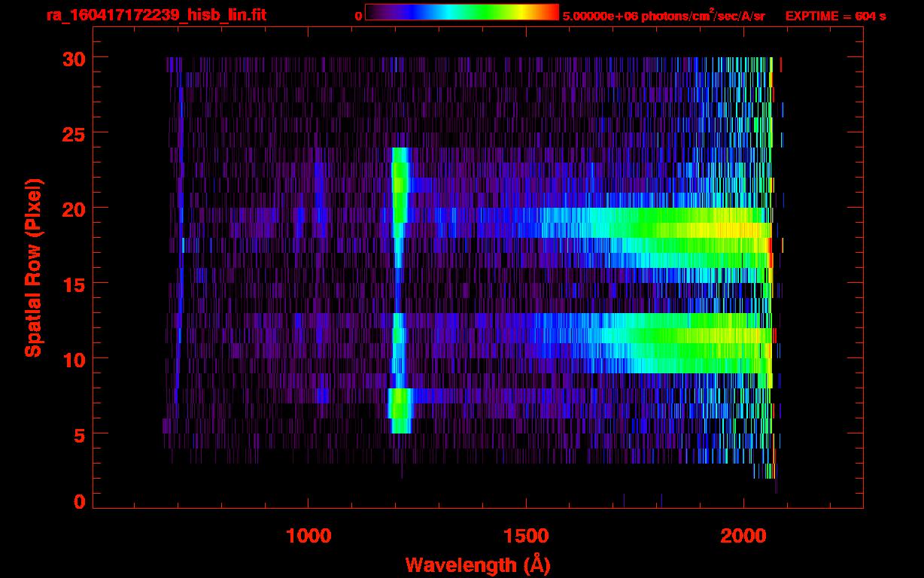924x578 pixels.
Task: Click the 1500 tick label on wavelength axis
Action: pos(526,536)
